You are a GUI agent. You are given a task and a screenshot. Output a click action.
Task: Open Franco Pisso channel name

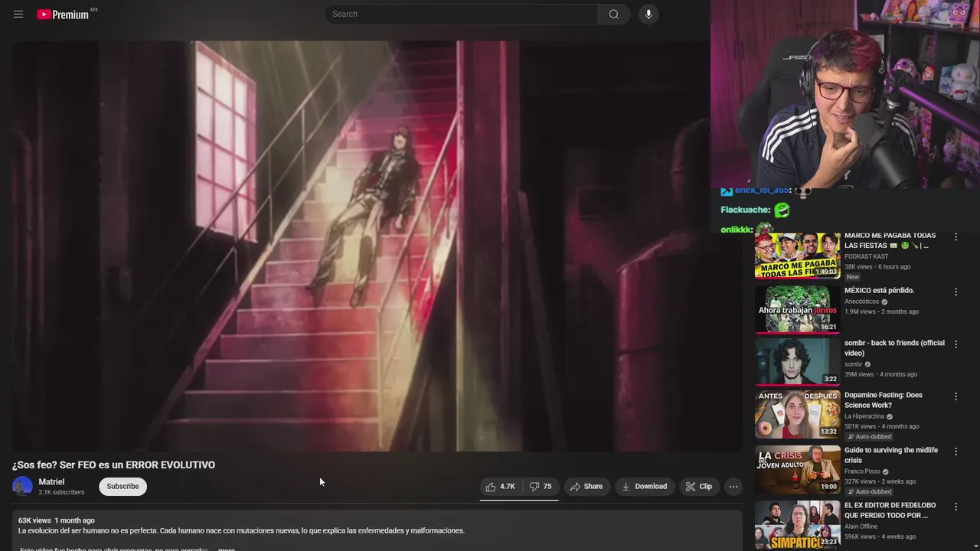tap(862, 471)
